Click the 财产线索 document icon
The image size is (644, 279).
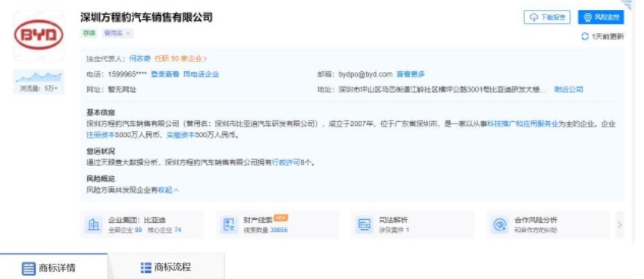229,224
